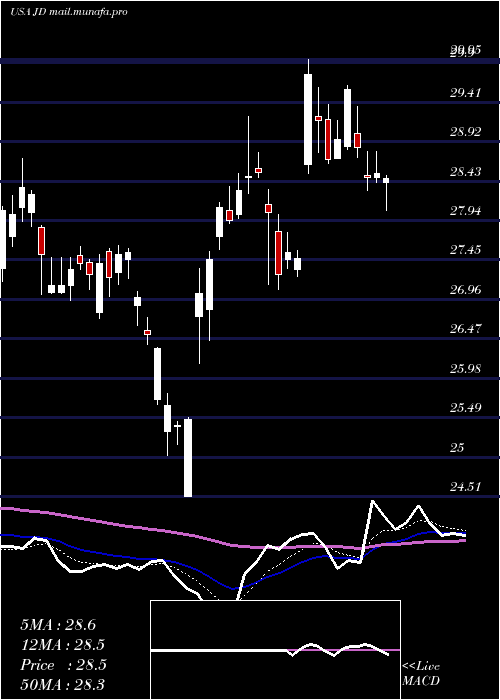The height and width of the screenshot is (700, 500).
Task: Click the 25 price axis label
Action: click(458, 448)
